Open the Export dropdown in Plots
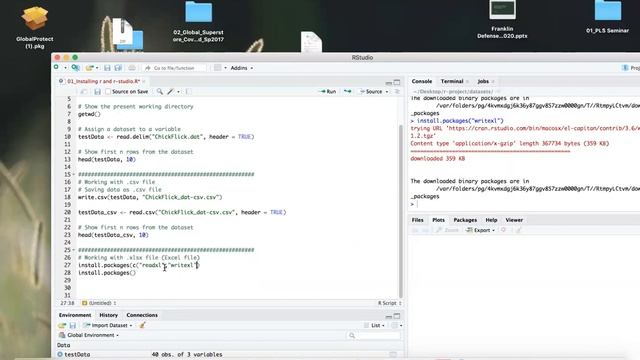Screen dimensions: 640x360 [x=480, y=230]
